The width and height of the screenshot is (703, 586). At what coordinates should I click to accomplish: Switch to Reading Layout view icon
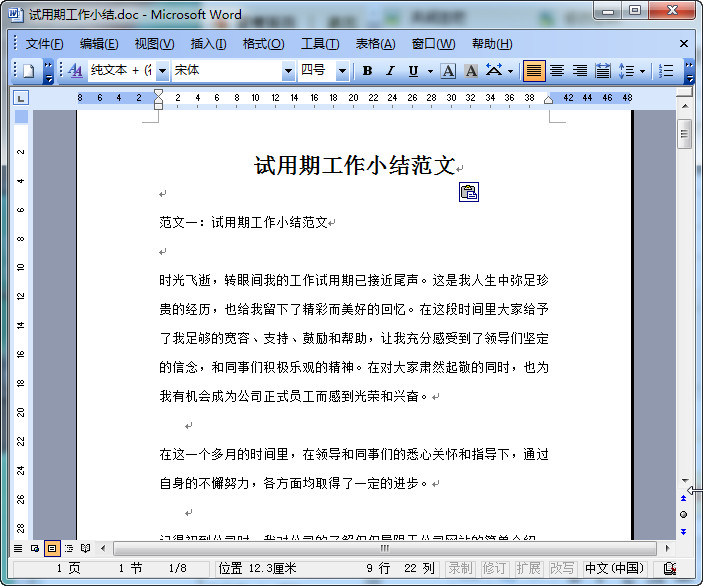pyautogui.click(x=86, y=548)
